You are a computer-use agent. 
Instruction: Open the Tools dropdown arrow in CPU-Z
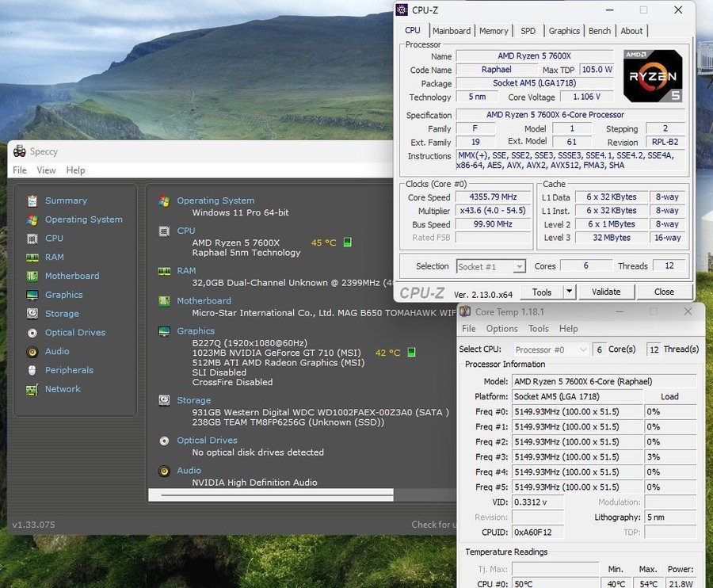pyautogui.click(x=570, y=292)
